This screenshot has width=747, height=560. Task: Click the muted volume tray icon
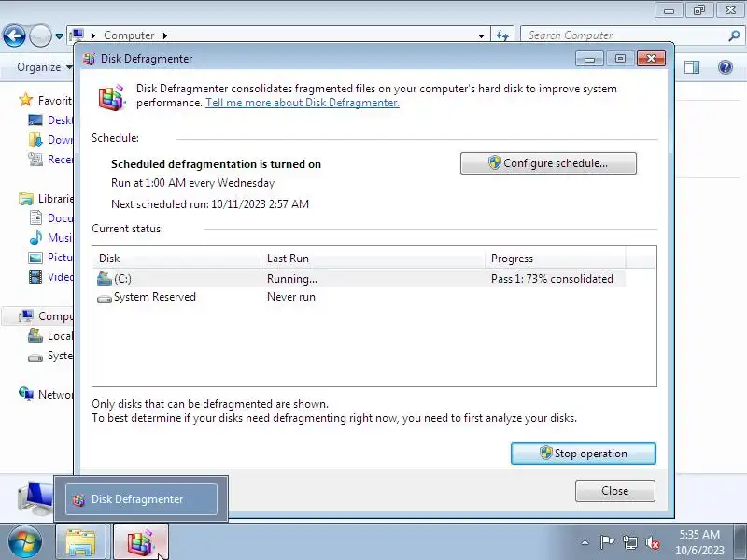point(652,542)
